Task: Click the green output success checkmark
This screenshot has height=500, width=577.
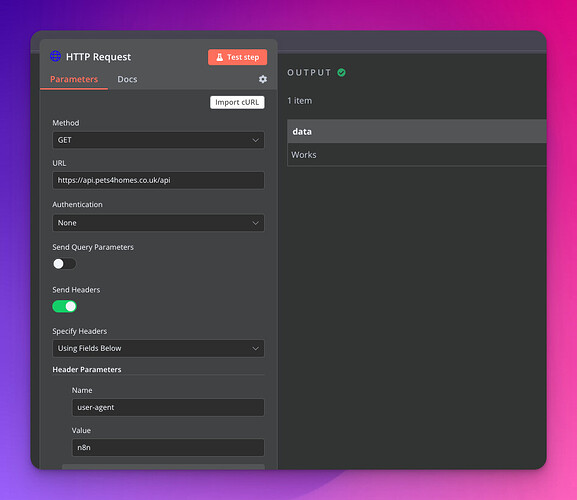Action: pos(341,72)
